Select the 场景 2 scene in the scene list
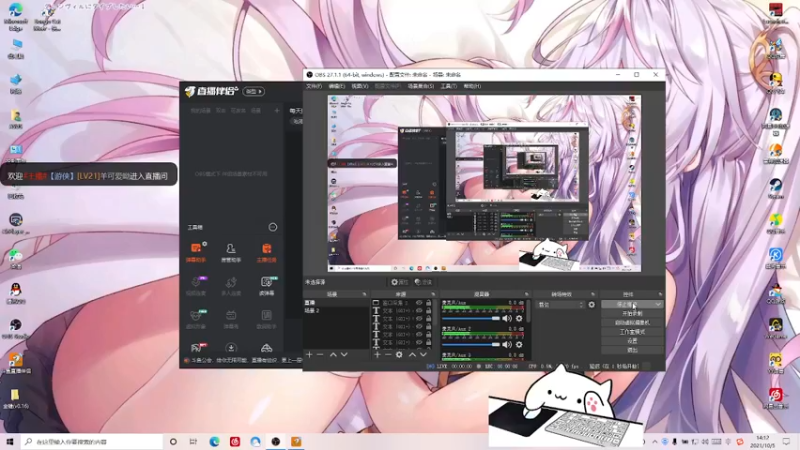Screen dimensions: 800x450 [336, 310]
